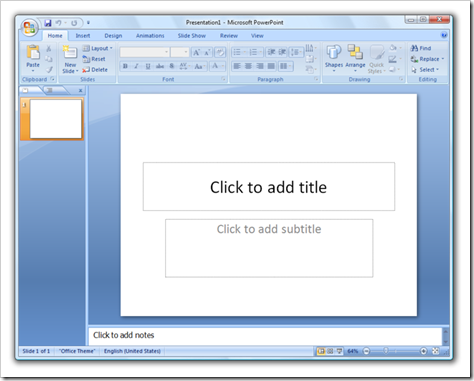474x381 pixels.
Task: Click the Font Color button
Action: [x=215, y=66]
